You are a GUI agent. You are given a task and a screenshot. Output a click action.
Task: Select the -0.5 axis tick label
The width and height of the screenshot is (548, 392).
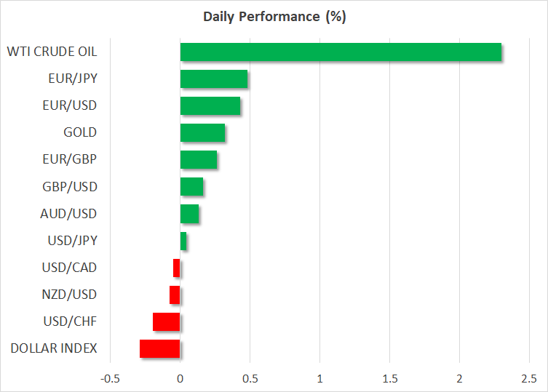click(109, 378)
